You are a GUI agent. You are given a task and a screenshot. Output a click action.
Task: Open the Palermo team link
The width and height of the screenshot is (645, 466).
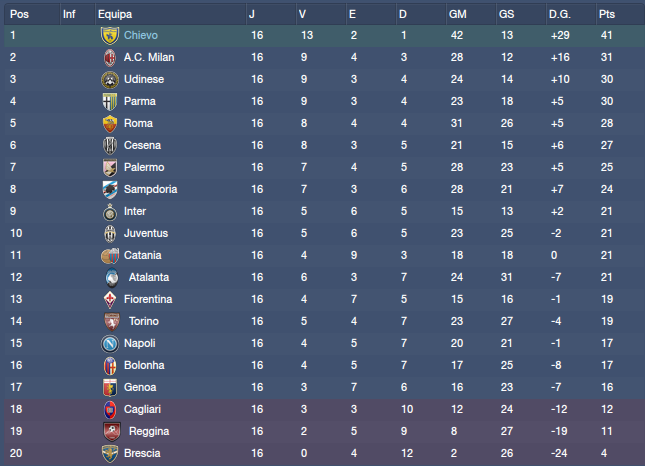(x=143, y=167)
